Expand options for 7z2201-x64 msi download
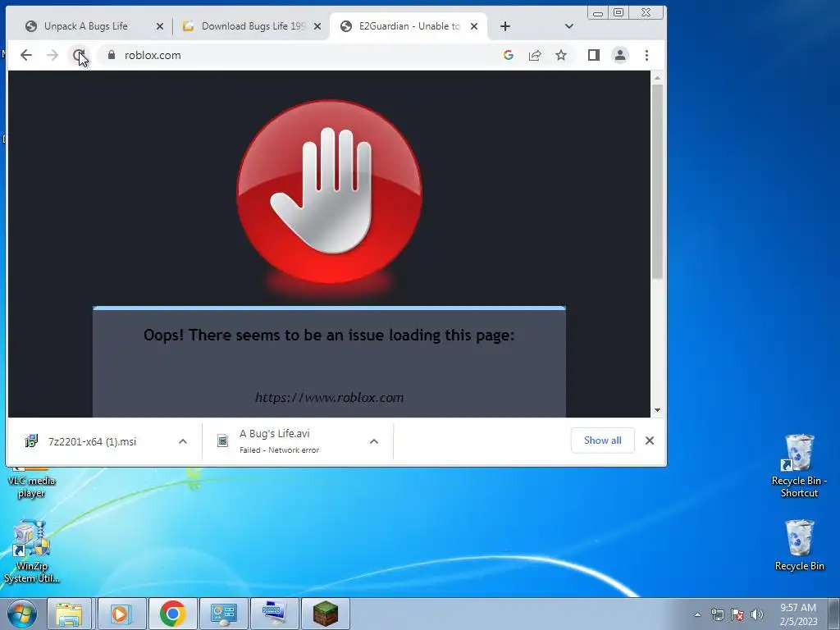This screenshot has width=840, height=630. [183, 441]
